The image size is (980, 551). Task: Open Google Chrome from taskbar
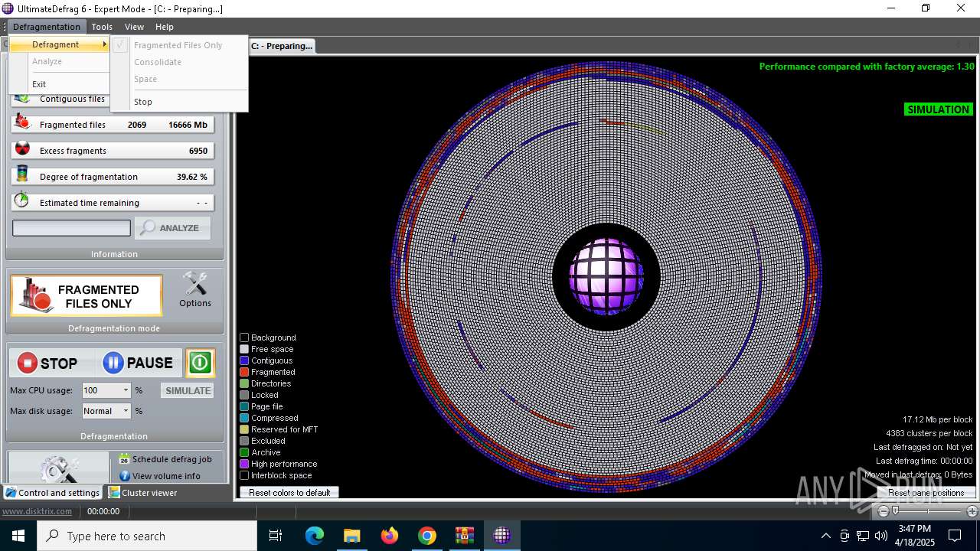pyautogui.click(x=427, y=536)
